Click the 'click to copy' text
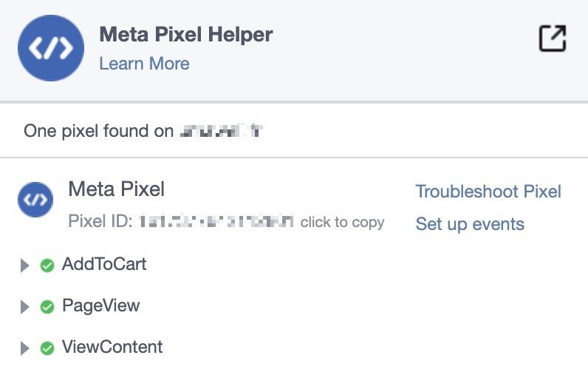 coord(342,223)
